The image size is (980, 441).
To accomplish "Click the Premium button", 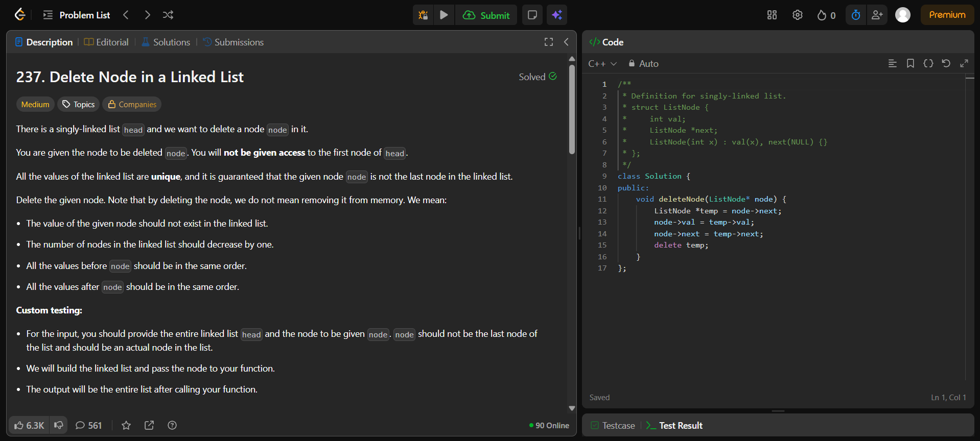I will (947, 15).
